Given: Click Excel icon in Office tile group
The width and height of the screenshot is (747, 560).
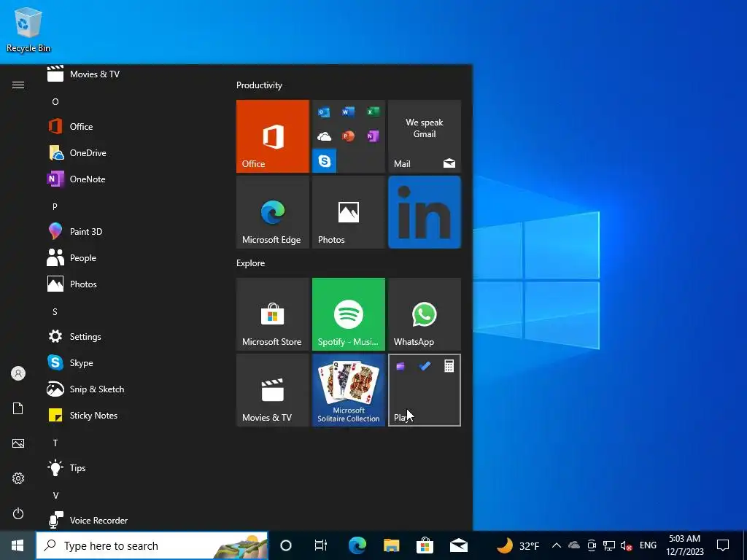Looking at the screenshot, I should [x=373, y=112].
